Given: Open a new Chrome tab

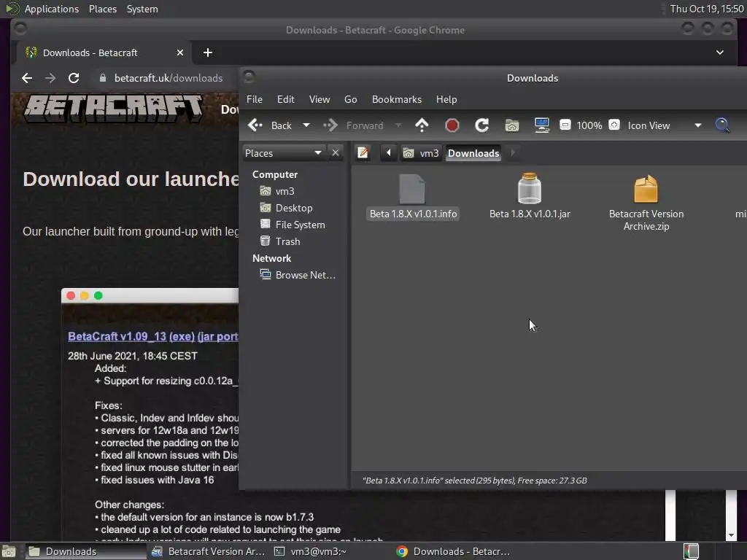Looking at the screenshot, I should click(208, 52).
